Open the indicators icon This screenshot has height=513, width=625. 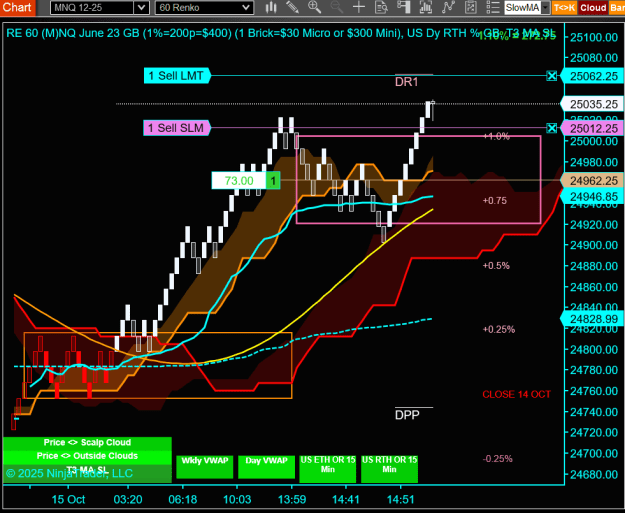point(448,7)
